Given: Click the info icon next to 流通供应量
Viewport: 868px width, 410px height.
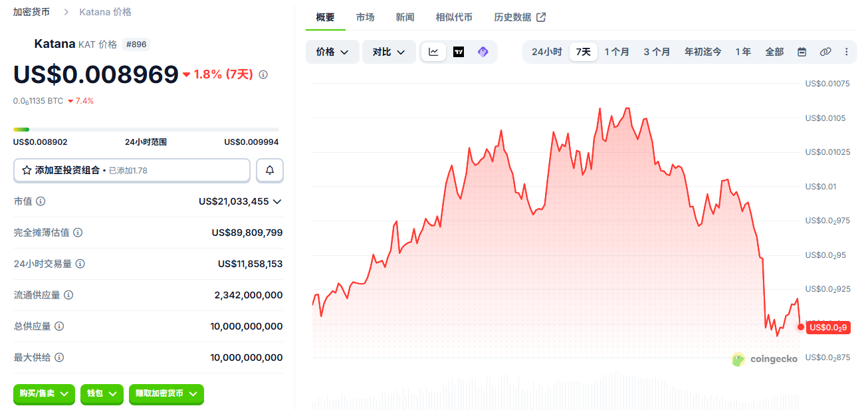Looking at the screenshot, I should pyautogui.click(x=68, y=295).
